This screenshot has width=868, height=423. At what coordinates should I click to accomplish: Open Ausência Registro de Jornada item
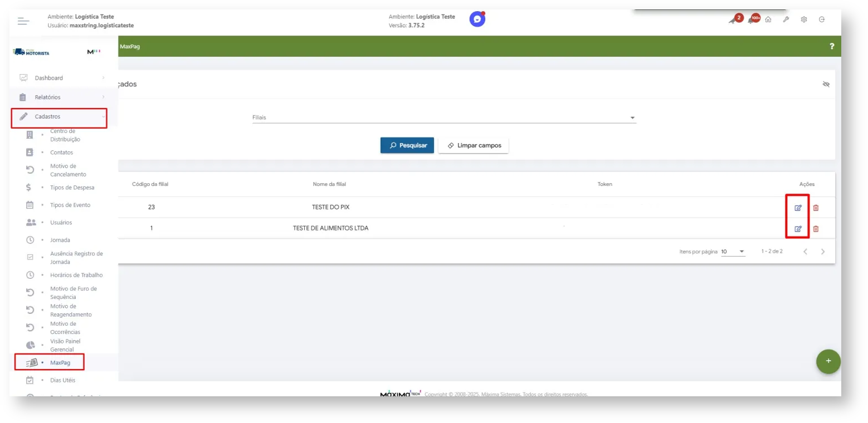[76, 258]
